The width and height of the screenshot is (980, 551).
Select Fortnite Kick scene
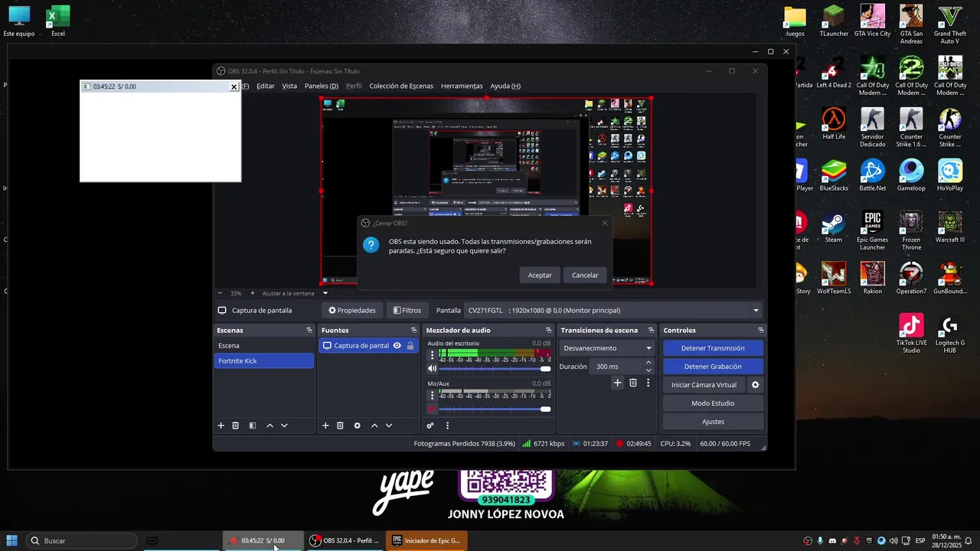[264, 361]
